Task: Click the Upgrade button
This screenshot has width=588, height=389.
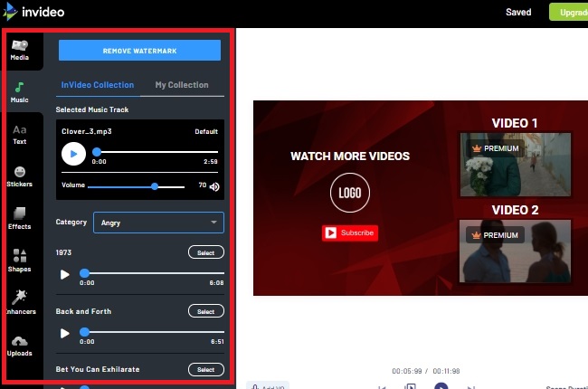Action: point(568,12)
